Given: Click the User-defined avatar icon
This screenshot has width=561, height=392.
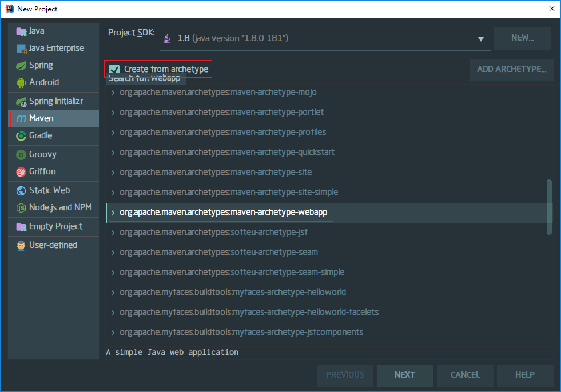Looking at the screenshot, I should pyautogui.click(x=21, y=246).
